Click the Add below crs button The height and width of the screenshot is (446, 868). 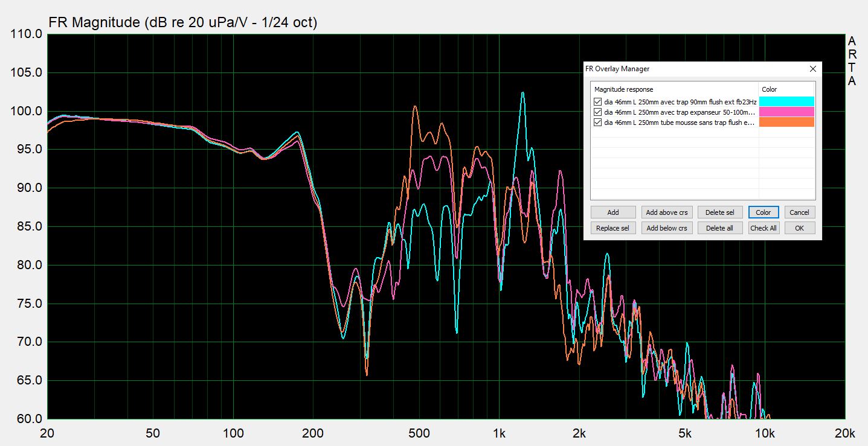(x=667, y=228)
